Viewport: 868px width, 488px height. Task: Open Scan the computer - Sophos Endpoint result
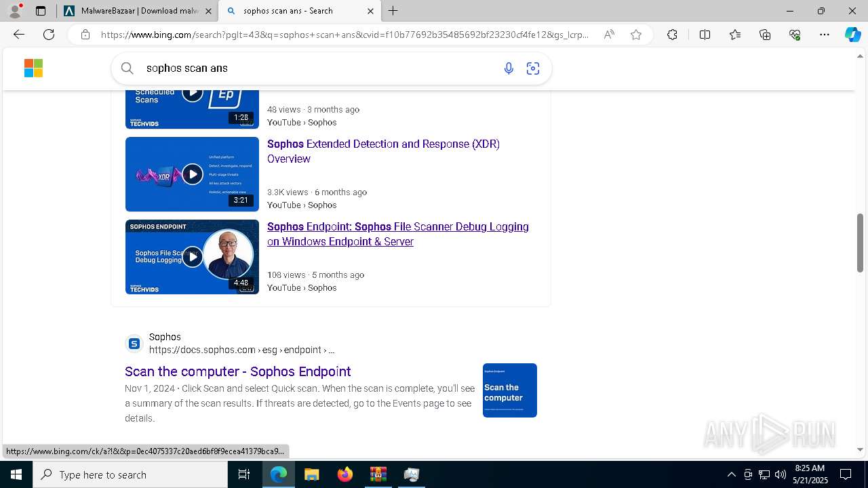[x=238, y=371]
